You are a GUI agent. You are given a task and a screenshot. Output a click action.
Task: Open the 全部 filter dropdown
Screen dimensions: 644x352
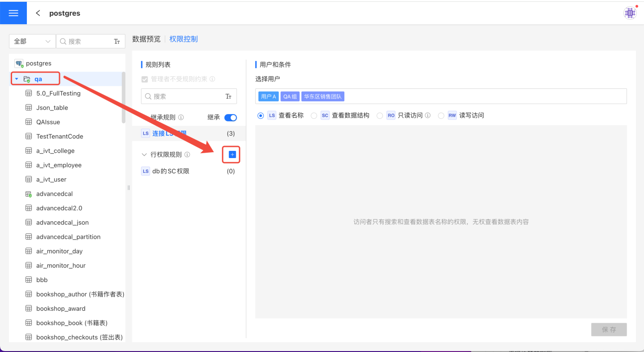[x=32, y=41]
